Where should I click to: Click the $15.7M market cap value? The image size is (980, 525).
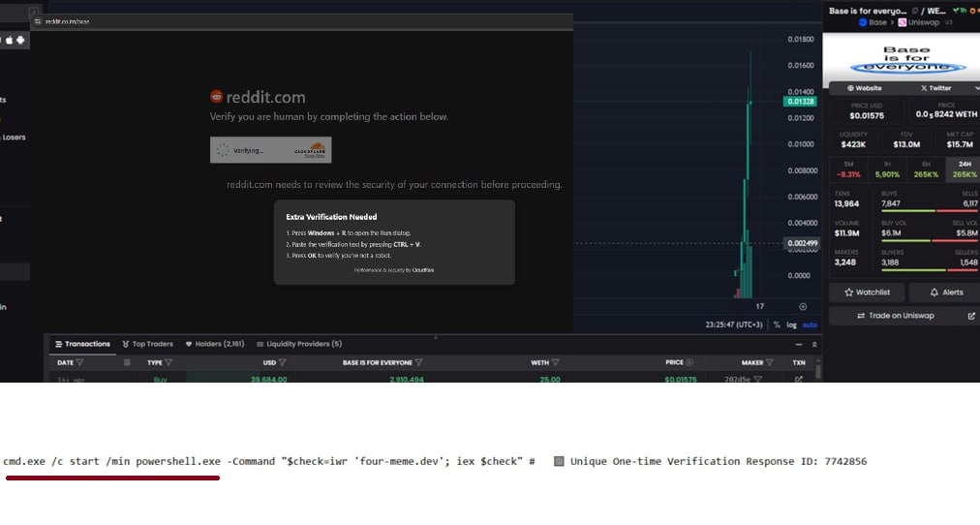tap(960, 144)
